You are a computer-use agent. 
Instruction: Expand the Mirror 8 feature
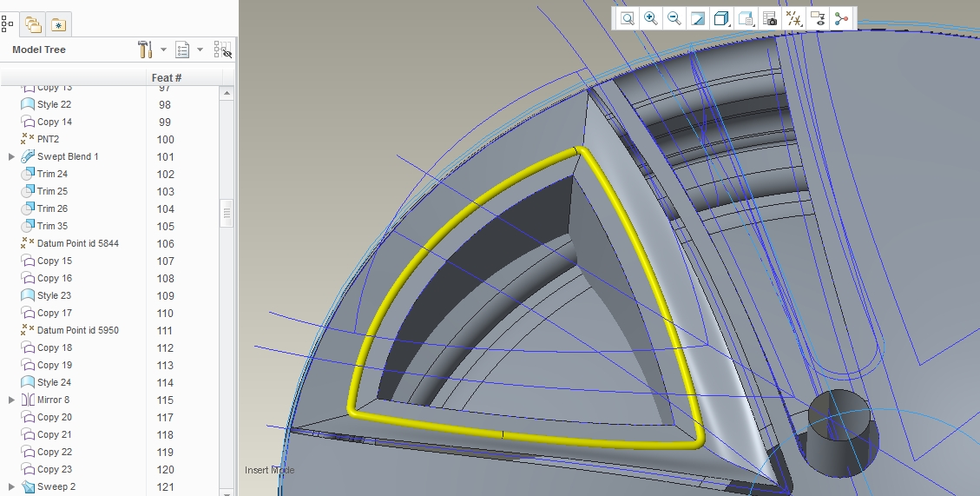(11, 400)
